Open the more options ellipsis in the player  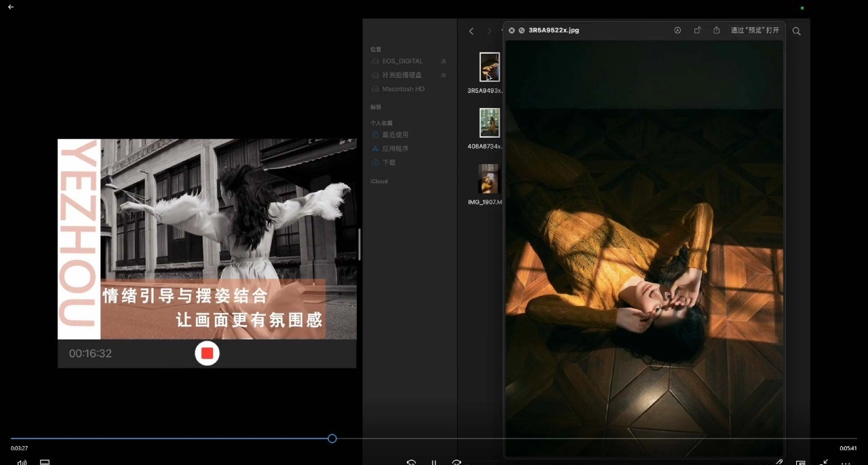tap(846, 462)
